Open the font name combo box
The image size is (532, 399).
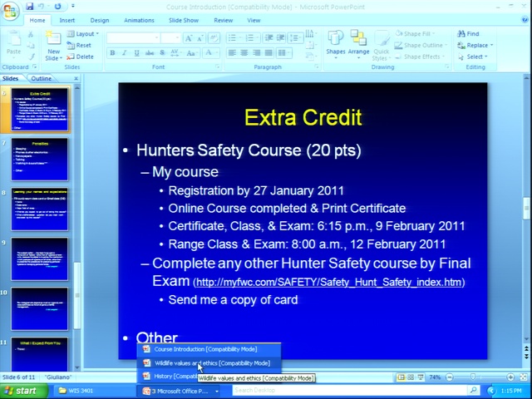[x=133, y=38]
